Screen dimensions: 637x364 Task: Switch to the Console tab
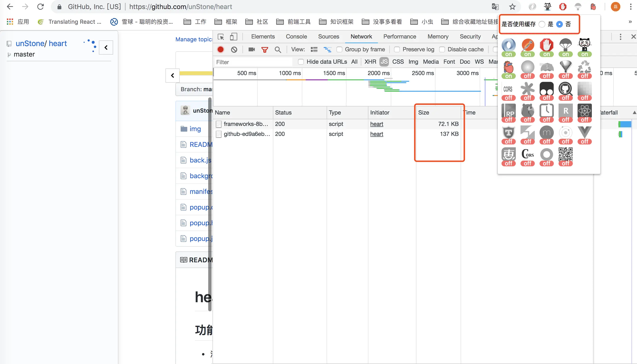click(296, 37)
